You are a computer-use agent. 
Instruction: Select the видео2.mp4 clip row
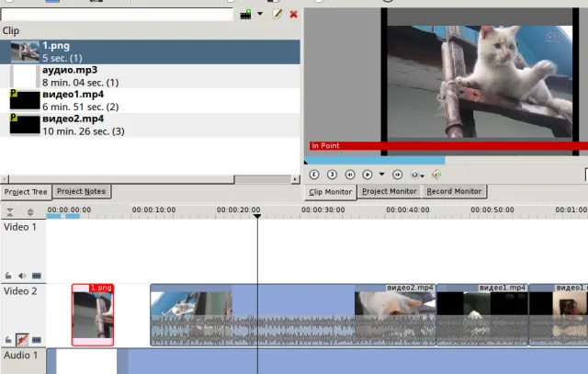click(x=150, y=125)
